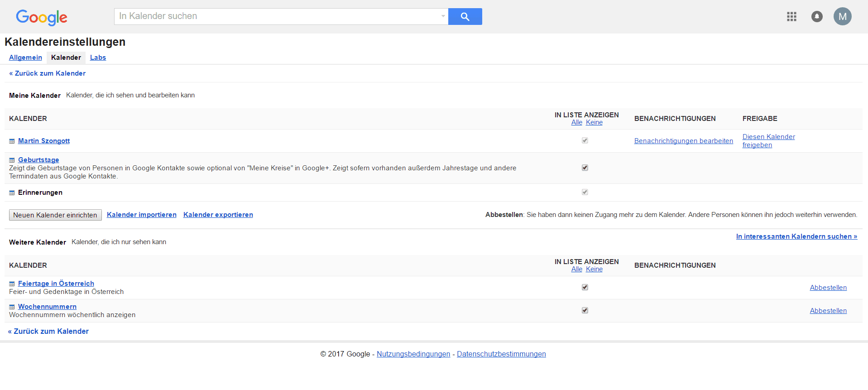The height and width of the screenshot is (390, 868).
Task: Click Kalender importieren link
Action: (142, 215)
